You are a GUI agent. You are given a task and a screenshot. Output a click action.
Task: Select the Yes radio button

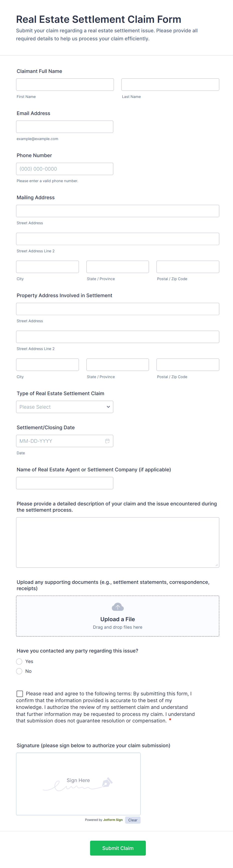click(x=20, y=662)
